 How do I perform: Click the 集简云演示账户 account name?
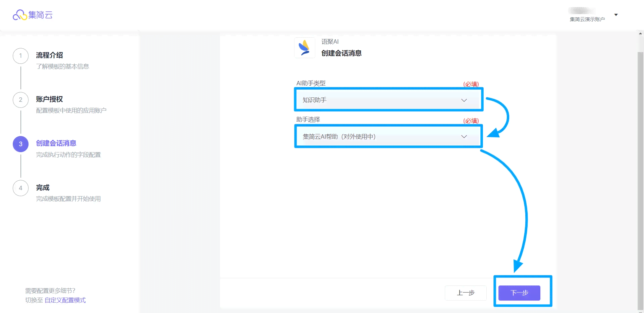coord(587,19)
